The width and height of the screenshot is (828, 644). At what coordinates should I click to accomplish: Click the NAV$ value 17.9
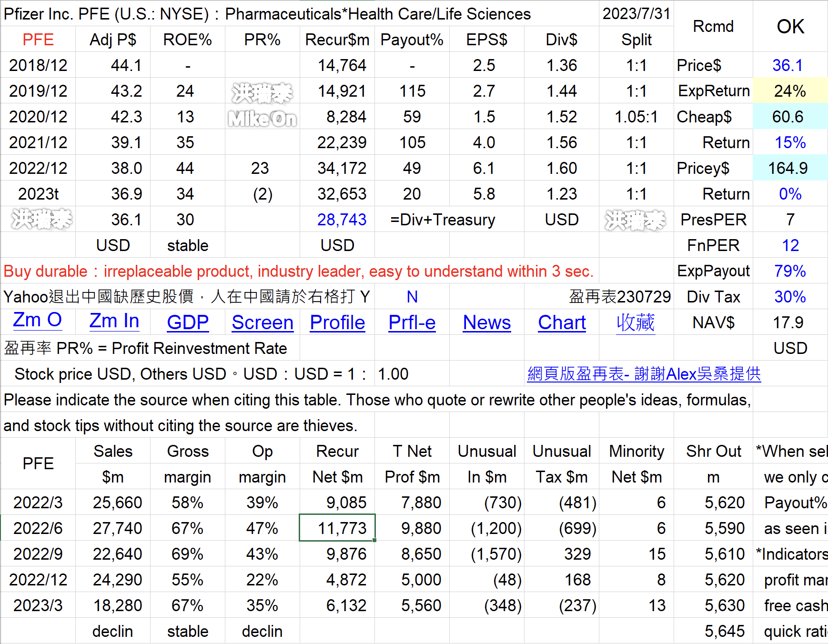[790, 322]
